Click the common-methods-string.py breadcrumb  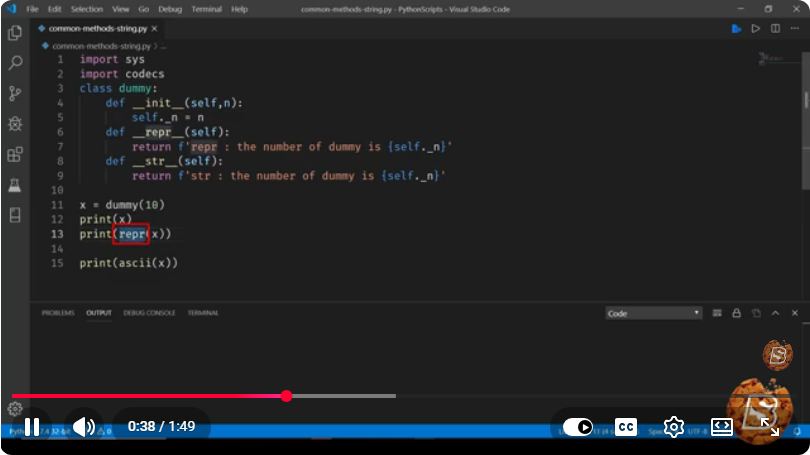coord(101,46)
